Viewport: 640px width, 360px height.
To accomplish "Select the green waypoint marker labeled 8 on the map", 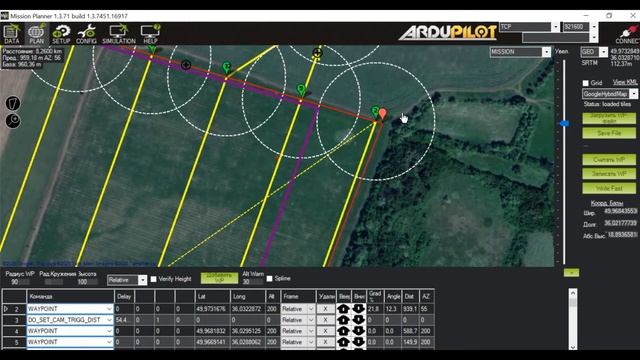I will coord(301,89).
